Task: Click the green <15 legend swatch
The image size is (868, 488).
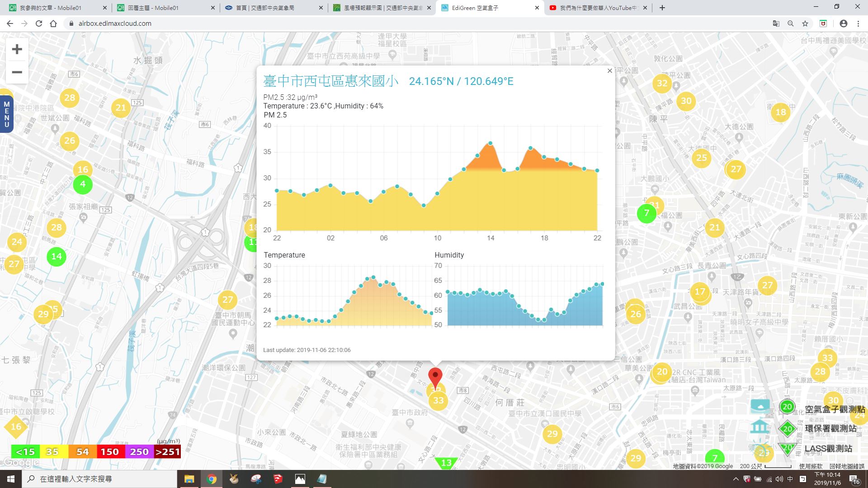Action: point(25,451)
